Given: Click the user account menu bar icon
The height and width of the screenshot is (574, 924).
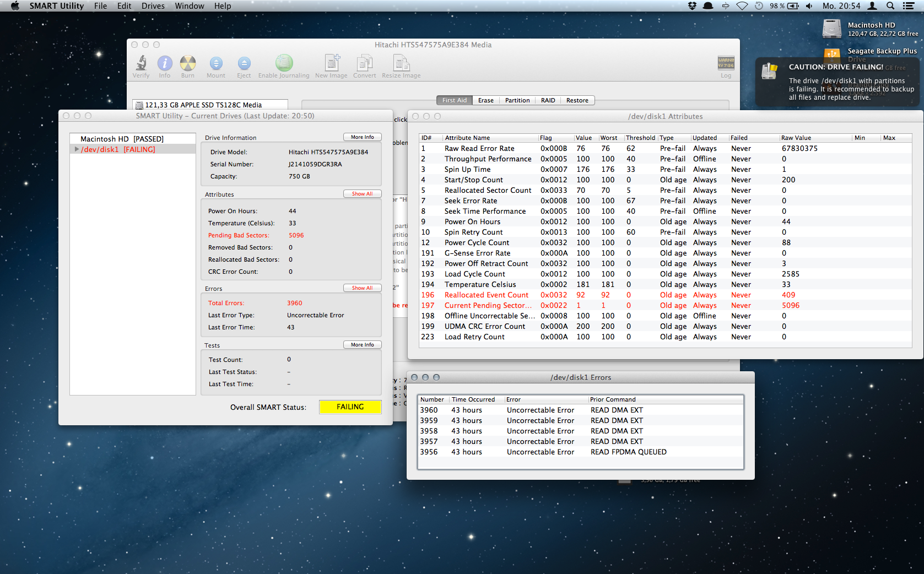Looking at the screenshot, I should coord(873,6).
